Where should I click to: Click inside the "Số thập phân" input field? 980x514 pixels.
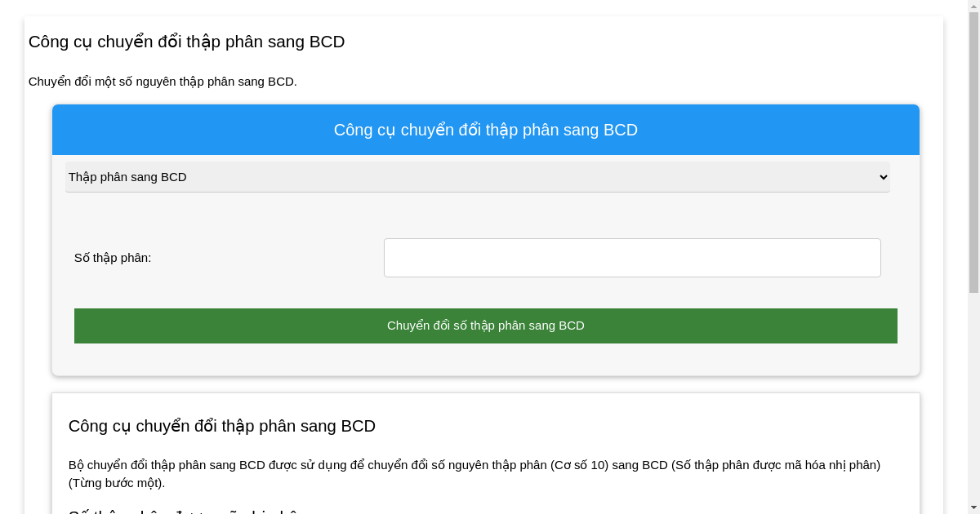point(632,258)
